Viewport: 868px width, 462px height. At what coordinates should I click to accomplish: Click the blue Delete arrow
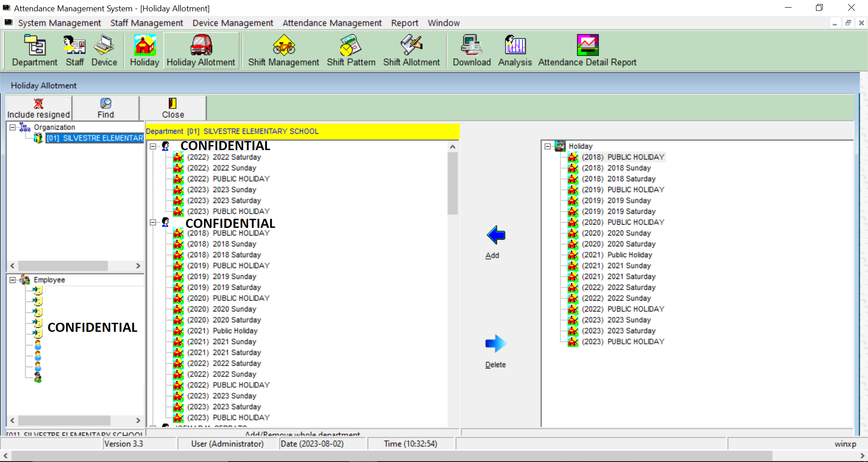click(x=496, y=344)
